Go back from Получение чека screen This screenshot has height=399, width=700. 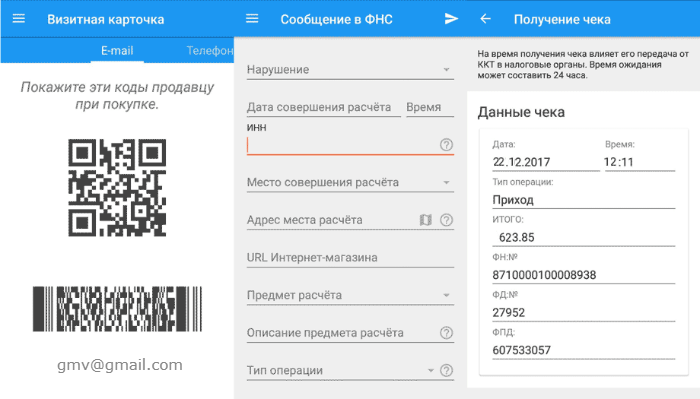tap(485, 19)
